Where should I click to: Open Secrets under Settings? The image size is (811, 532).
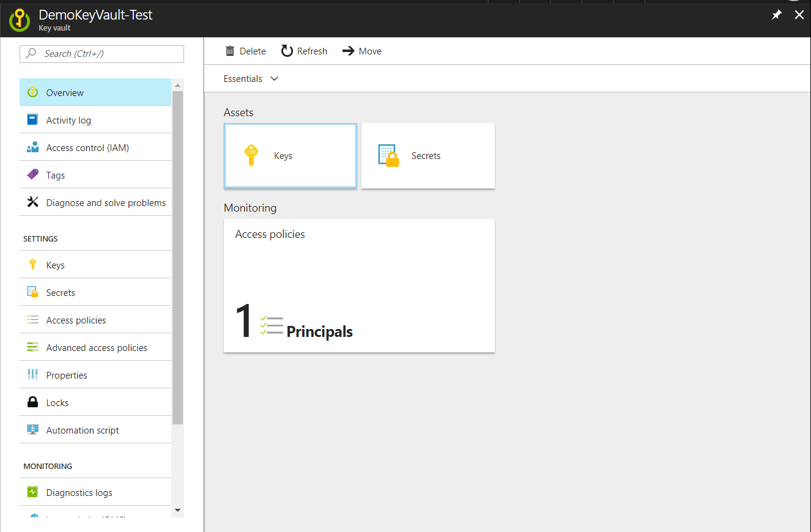pos(95,292)
